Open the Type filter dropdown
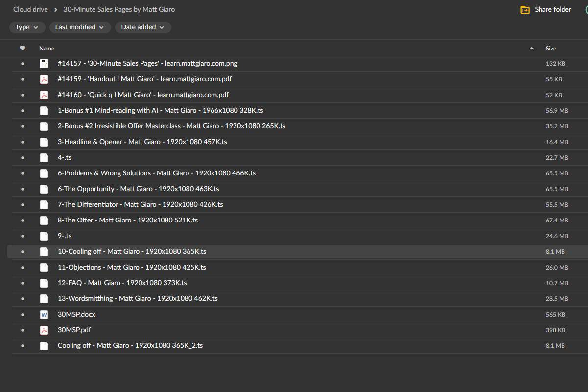The height and width of the screenshot is (392, 588). coord(27,27)
